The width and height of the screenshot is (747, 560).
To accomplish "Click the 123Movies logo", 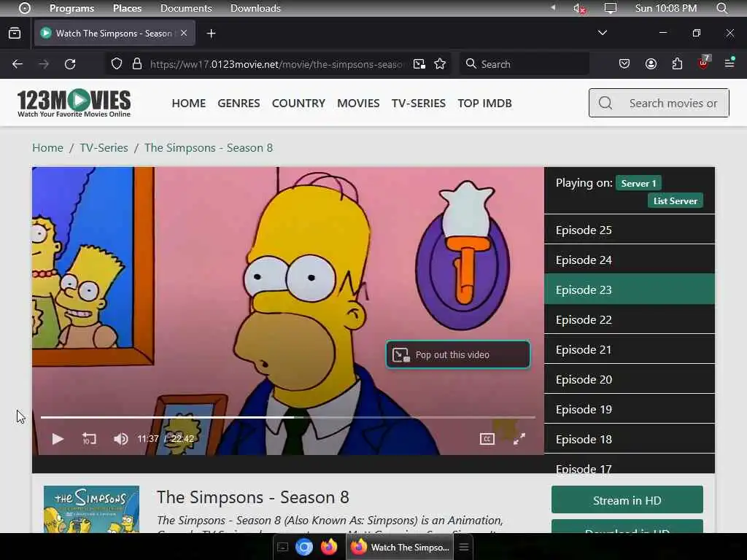I will [74, 103].
